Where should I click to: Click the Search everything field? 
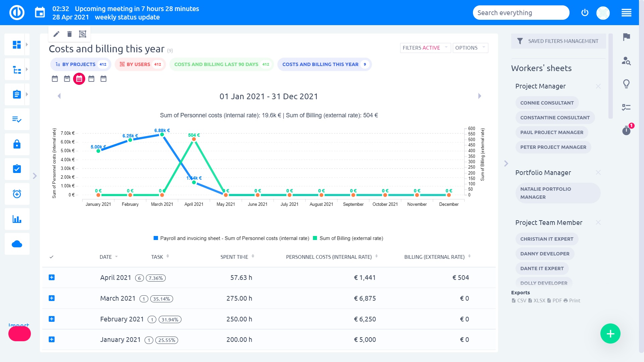[x=521, y=13]
